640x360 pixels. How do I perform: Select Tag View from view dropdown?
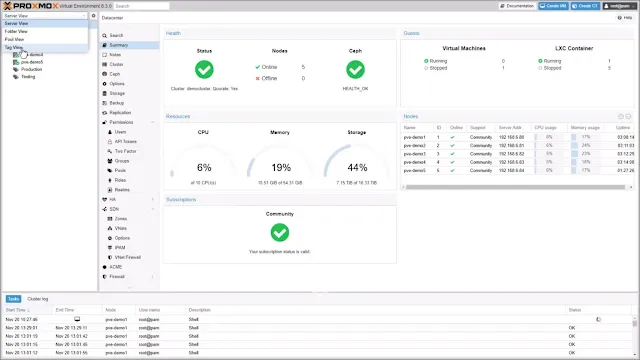(44, 47)
